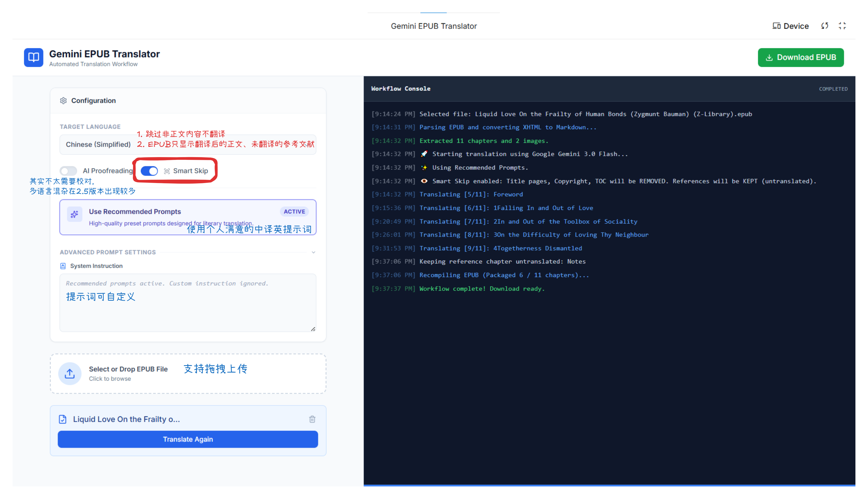This screenshot has height=499, width=868.
Task: Click the Liquid Love file document icon
Action: (62, 419)
